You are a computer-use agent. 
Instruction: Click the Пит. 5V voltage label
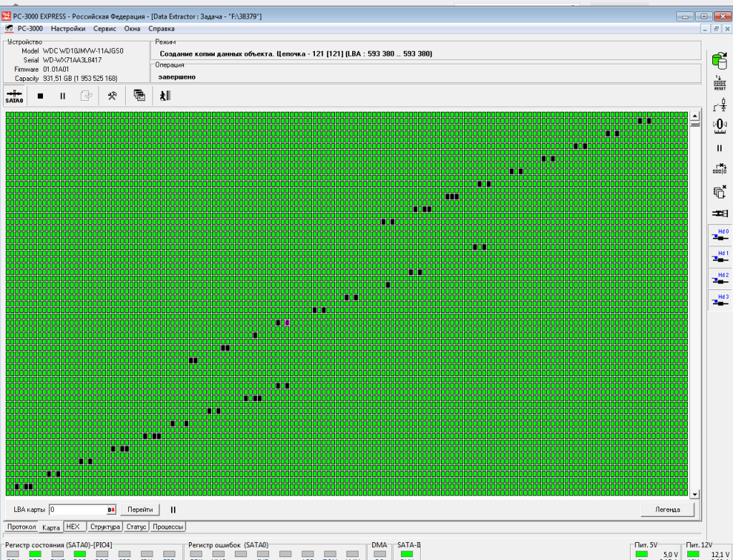[646, 545]
